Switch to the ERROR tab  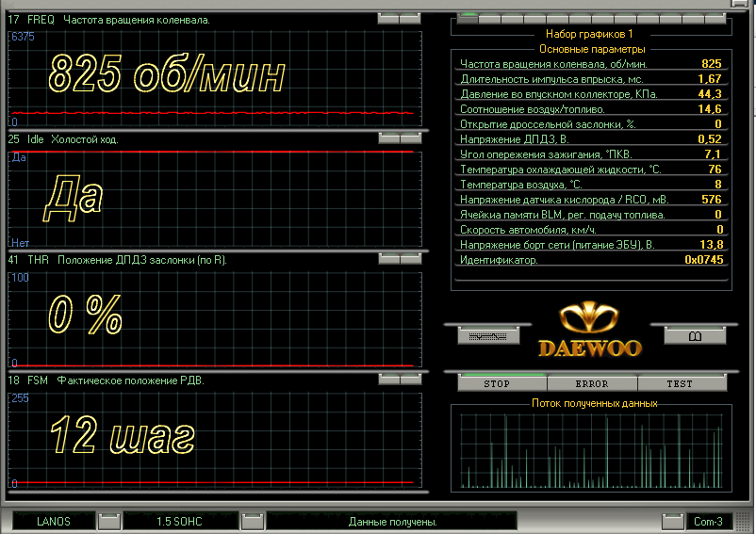(x=591, y=383)
